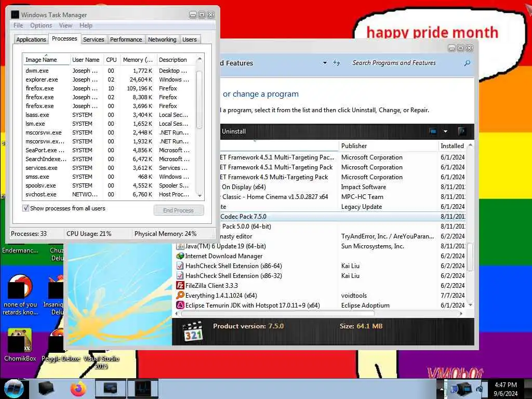Click the 321 codec pack icon in details pane
This screenshot has width=532, height=399.
coord(192,331)
